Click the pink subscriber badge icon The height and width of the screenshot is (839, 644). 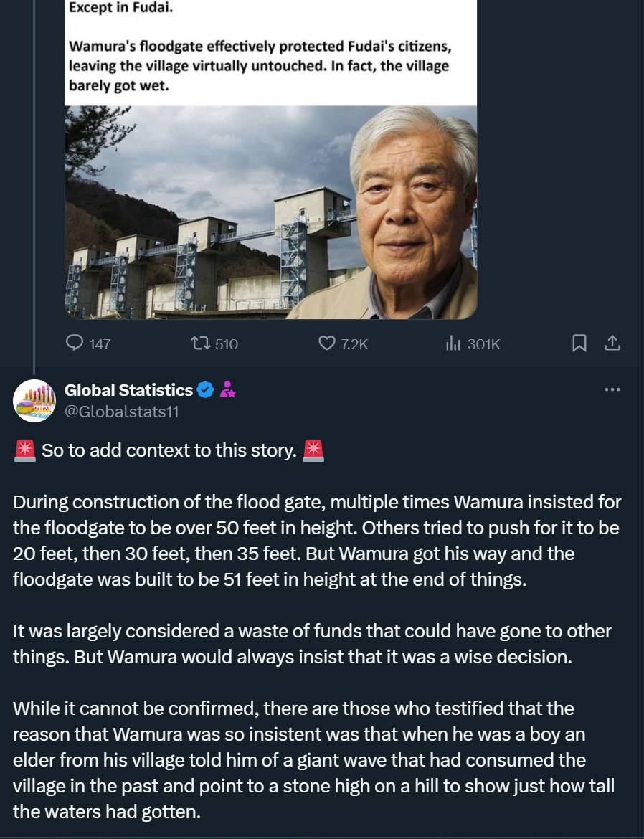(x=227, y=390)
